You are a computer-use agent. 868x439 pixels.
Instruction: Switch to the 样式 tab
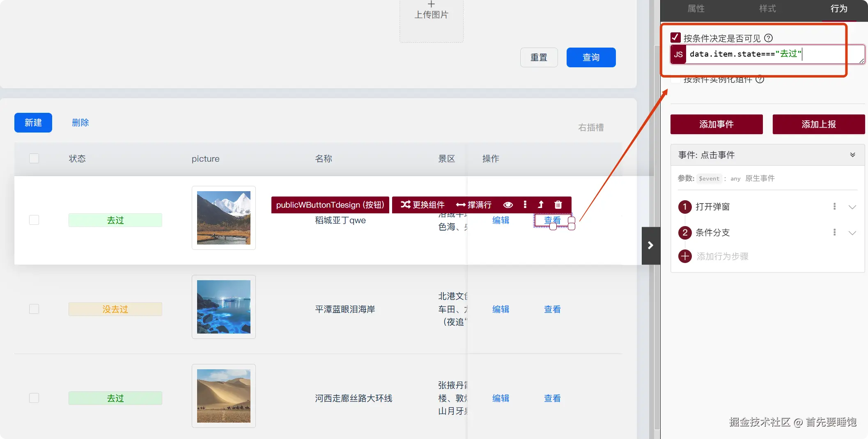(767, 9)
